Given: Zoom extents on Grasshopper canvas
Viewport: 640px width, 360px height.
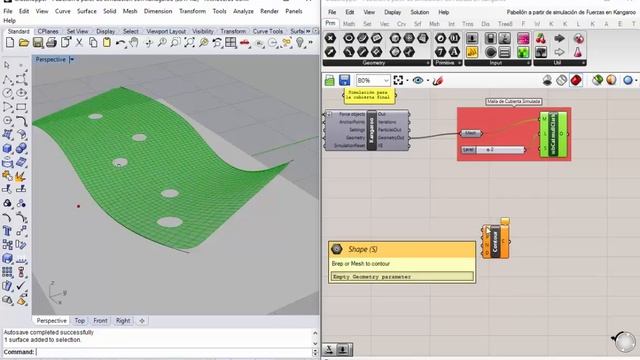Looking at the screenshot, I should (398, 80).
